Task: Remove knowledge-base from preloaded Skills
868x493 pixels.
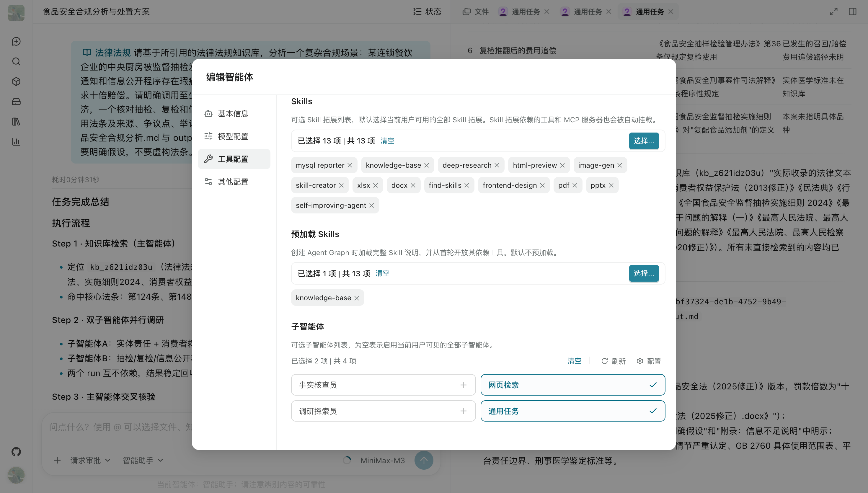Action: (356, 298)
